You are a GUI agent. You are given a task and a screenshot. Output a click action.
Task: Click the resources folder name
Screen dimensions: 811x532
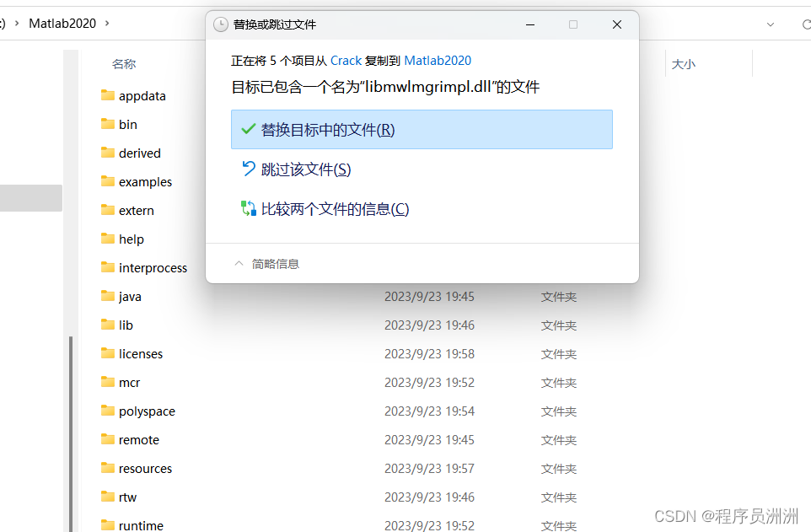145,469
